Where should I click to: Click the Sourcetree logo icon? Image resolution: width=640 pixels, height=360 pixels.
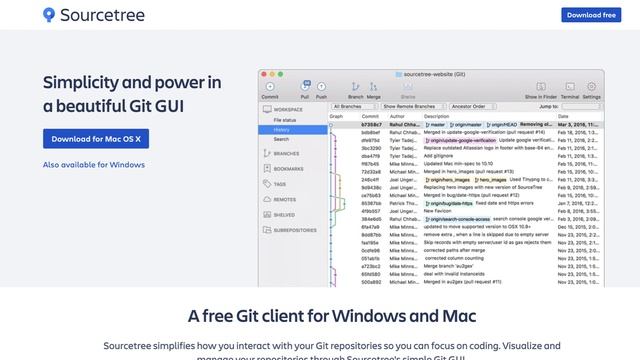pos(49,15)
